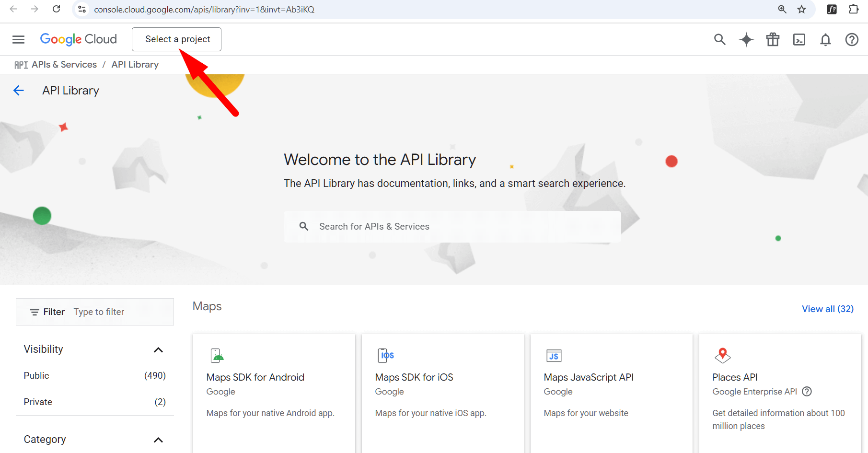Click the site information icon in address bar
The image size is (868, 453).
82,9
